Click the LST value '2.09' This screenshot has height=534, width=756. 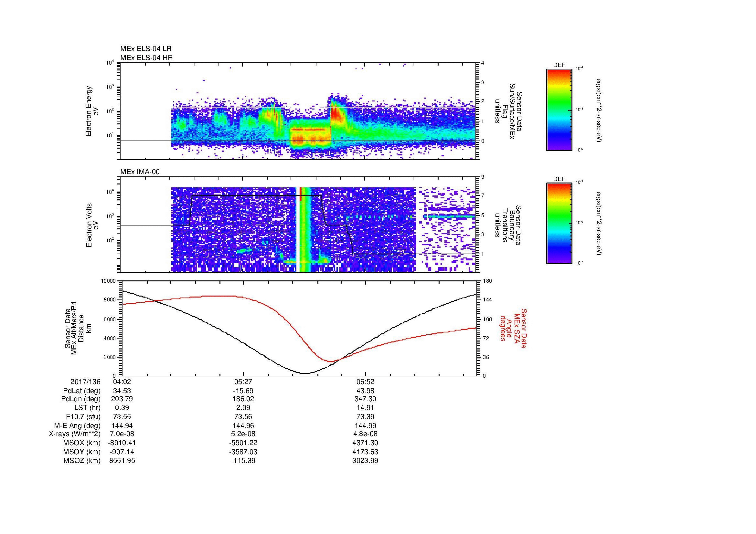243,408
